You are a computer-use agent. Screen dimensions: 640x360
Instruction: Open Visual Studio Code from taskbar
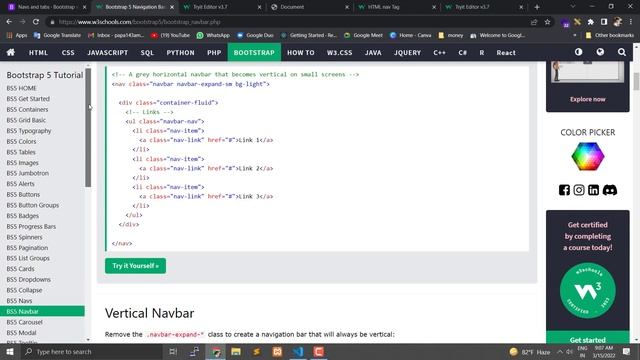[x=298, y=351]
